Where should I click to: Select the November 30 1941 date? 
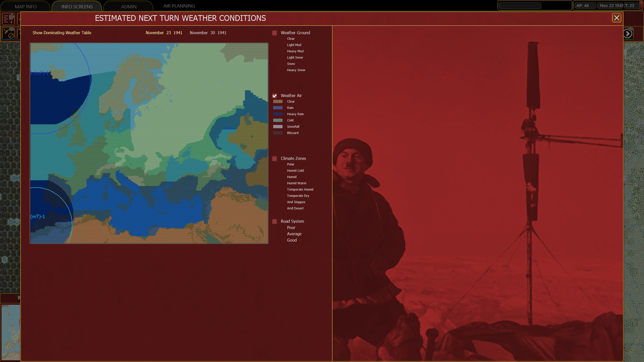pyautogui.click(x=208, y=33)
